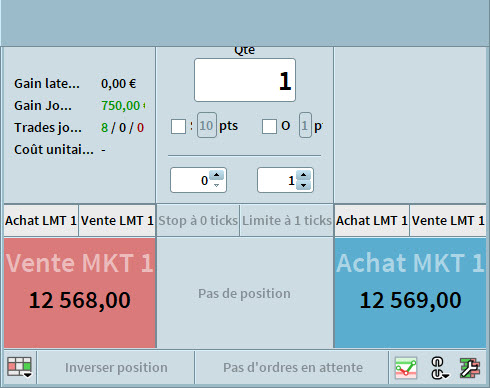
Task: Click the Inverser position button
Action: click(116, 367)
